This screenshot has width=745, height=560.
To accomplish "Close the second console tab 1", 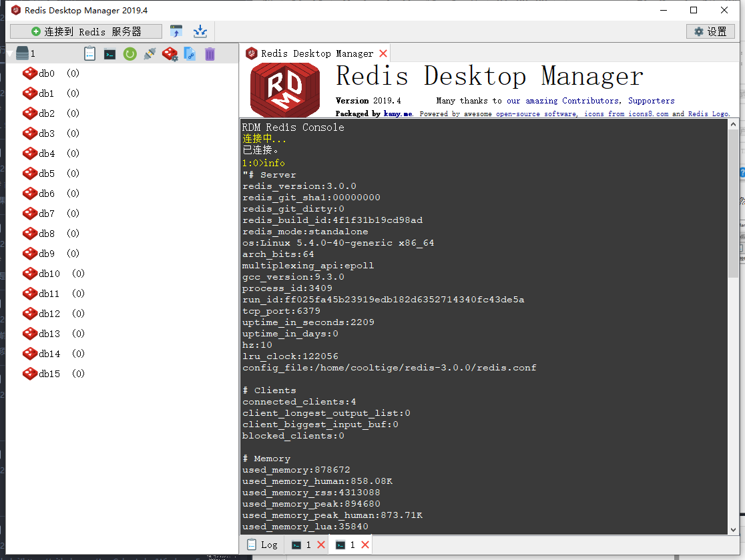I will (365, 545).
